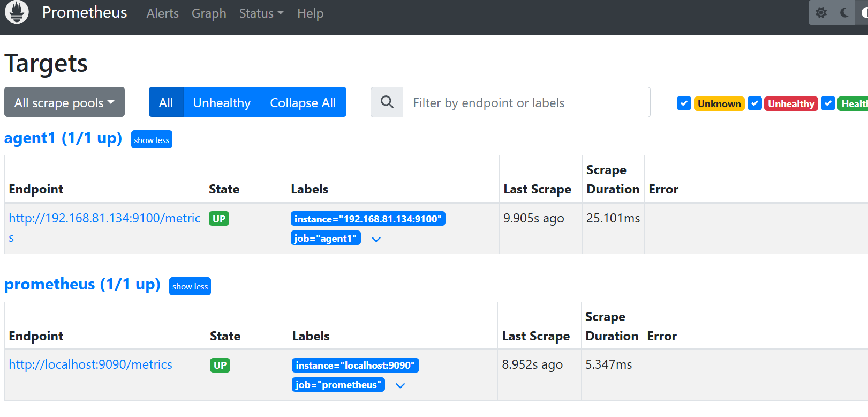868x417 pixels.
Task: Click the instance="192.168.81.134:9100" label badge
Action: [x=368, y=219]
